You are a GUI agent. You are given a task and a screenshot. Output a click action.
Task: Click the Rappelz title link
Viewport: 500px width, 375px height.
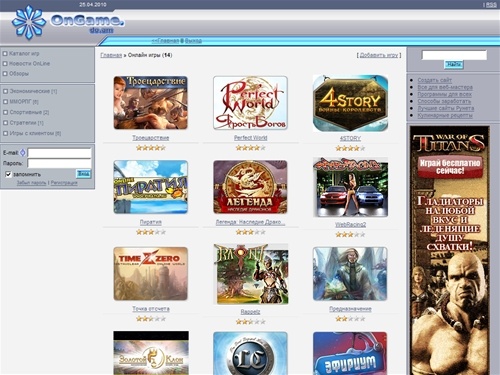tap(250, 312)
